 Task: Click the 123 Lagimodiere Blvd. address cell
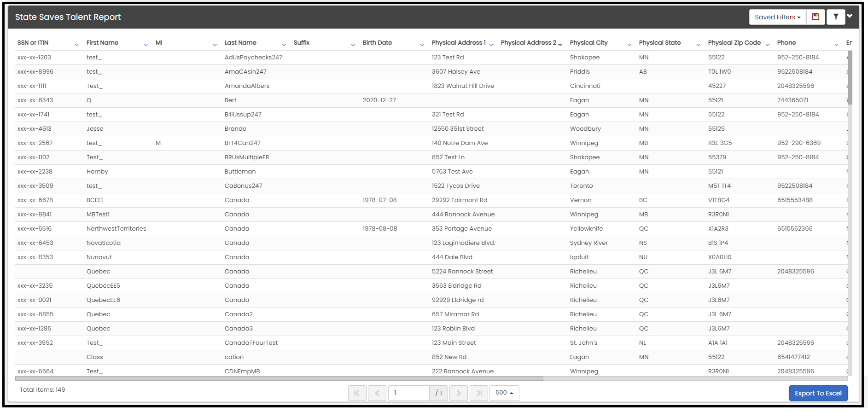pyautogui.click(x=463, y=243)
